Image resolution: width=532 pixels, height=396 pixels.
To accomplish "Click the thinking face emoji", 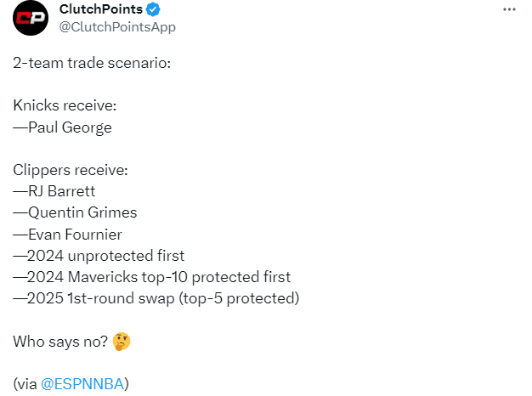I will pos(122,342).
